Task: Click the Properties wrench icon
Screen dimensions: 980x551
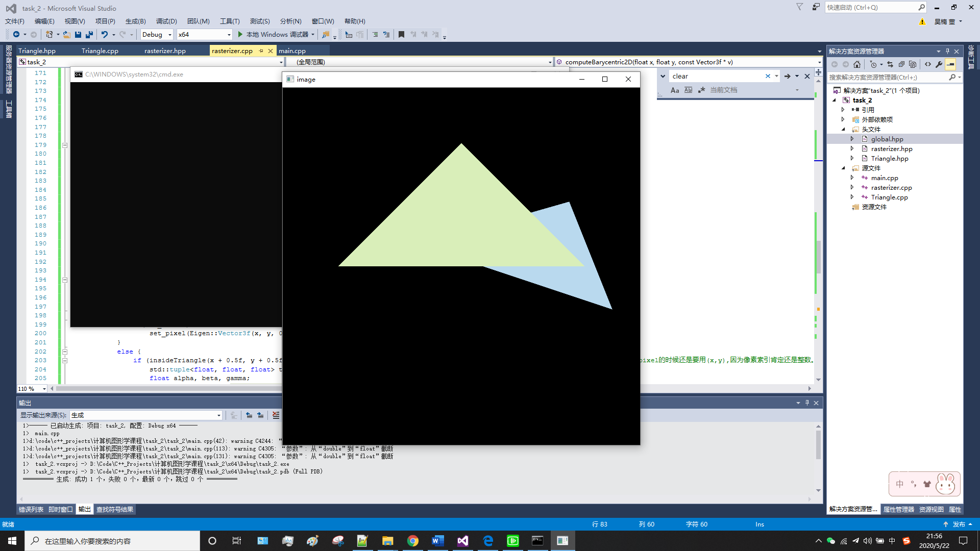Action: point(939,64)
